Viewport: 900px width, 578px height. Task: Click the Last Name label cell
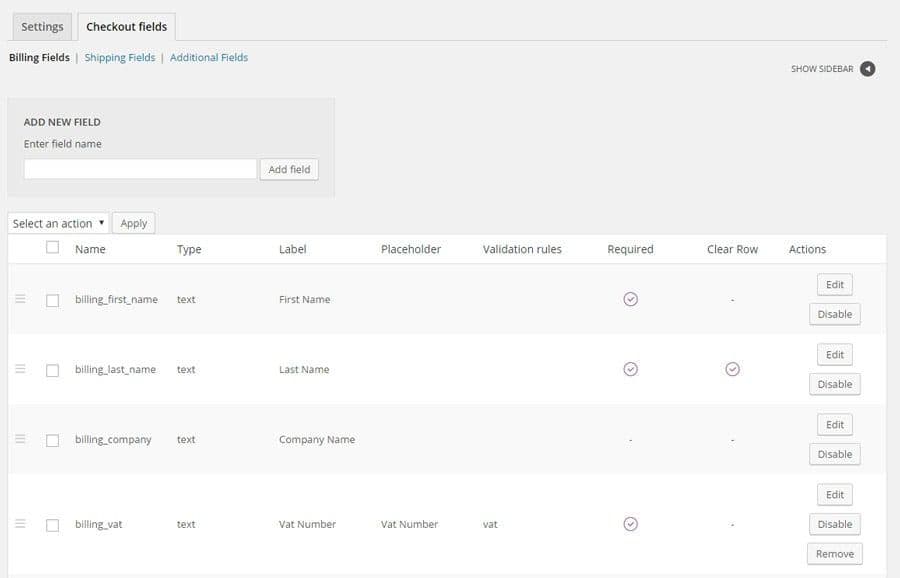pos(304,370)
